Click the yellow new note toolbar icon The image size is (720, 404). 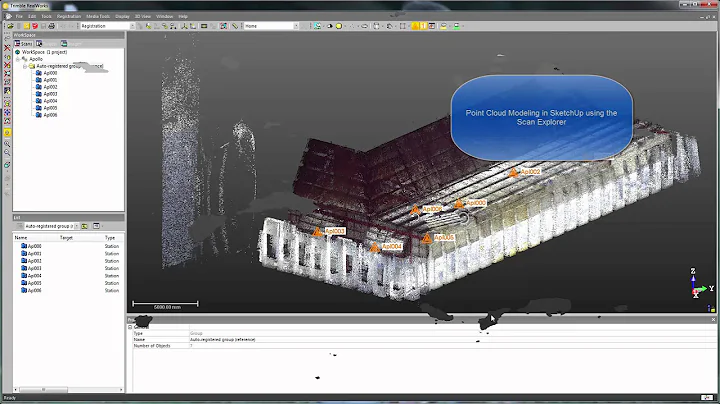click(27, 26)
